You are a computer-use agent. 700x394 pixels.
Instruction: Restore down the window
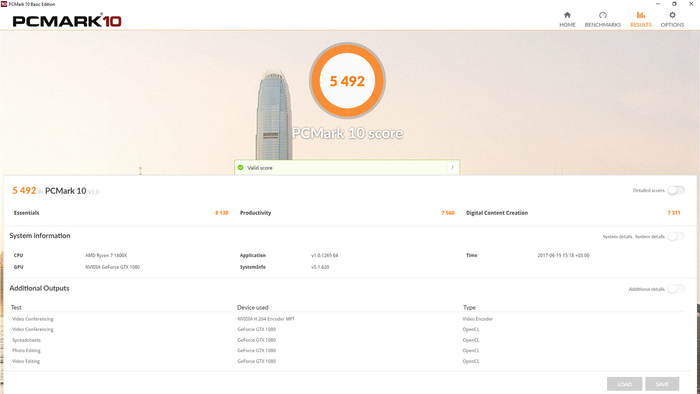point(674,4)
